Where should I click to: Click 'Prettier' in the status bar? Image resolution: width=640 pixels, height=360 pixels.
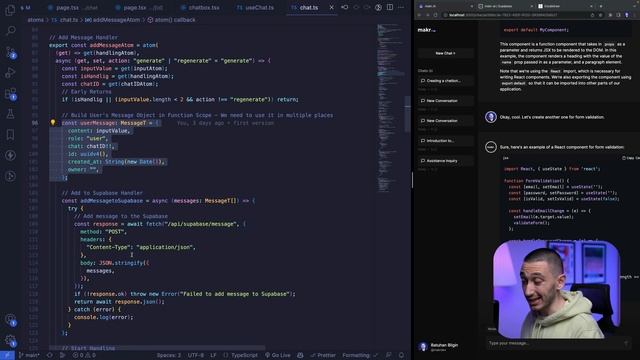point(323,355)
